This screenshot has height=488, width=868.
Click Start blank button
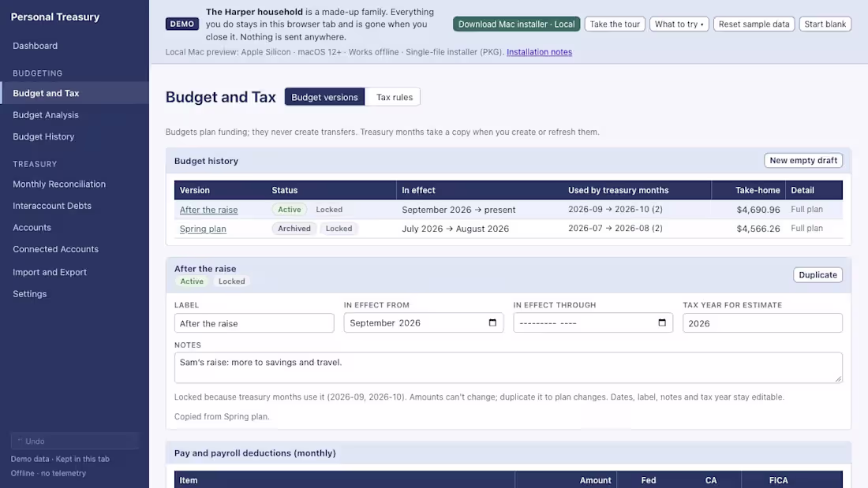[825, 24]
